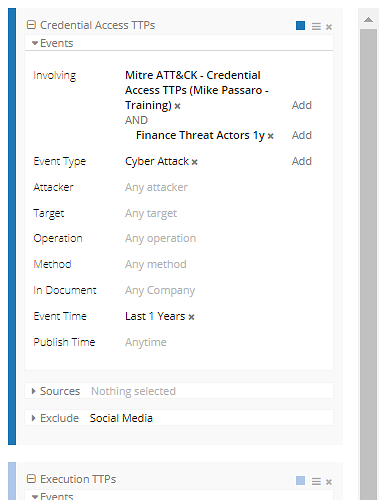Click Add next to Finance Threat Actors
Screen dimensions: 379x500
pos(302,135)
